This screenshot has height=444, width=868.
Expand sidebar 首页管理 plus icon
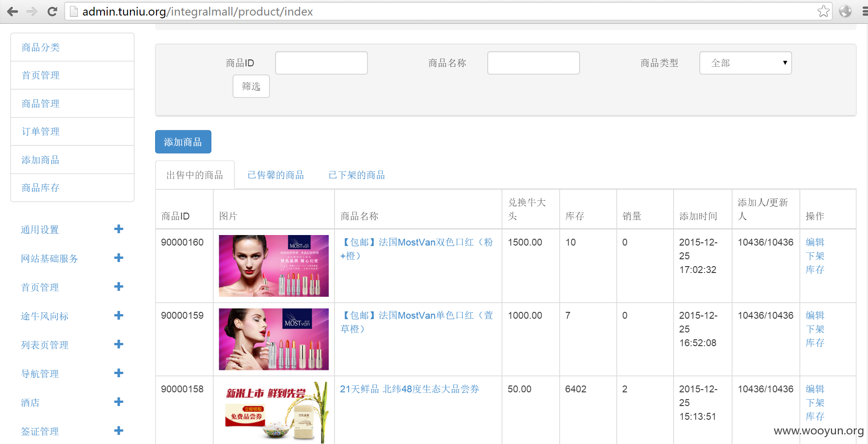point(119,287)
